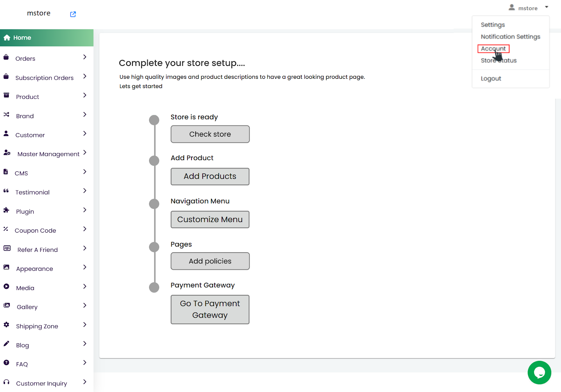Viewport: 561px width, 392px height.
Task: Expand the Appearance section arrow
Action: (x=85, y=267)
